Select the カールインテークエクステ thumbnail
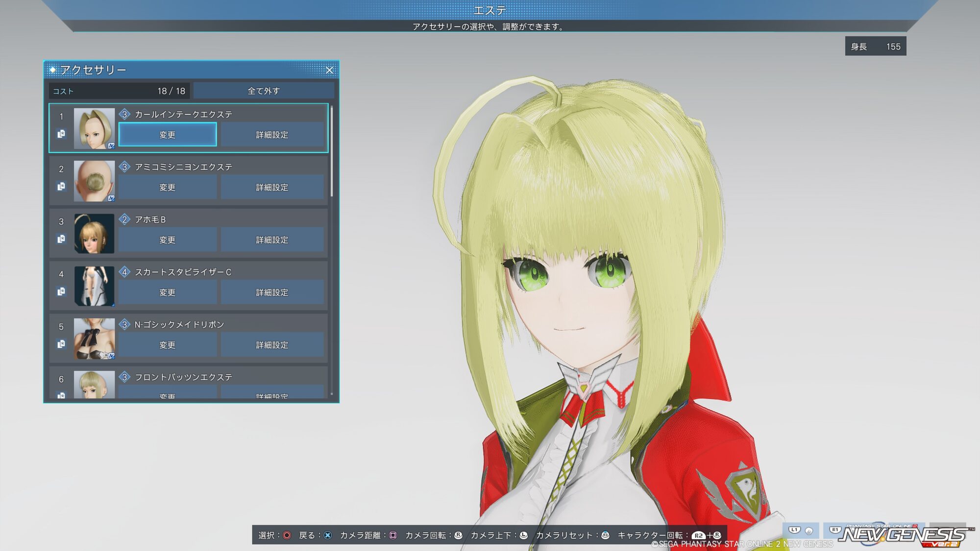Image resolution: width=980 pixels, height=551 pixels. pos(94,128)
